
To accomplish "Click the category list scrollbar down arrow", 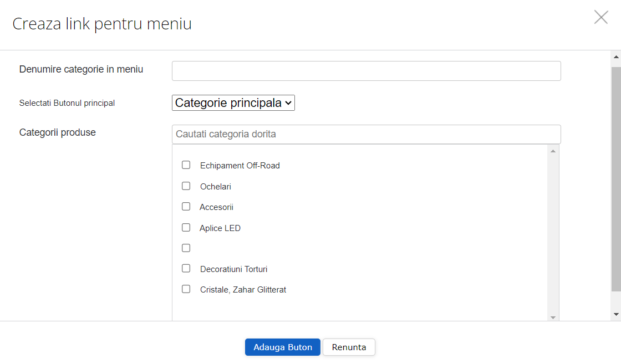I will [x=553, y=316].
